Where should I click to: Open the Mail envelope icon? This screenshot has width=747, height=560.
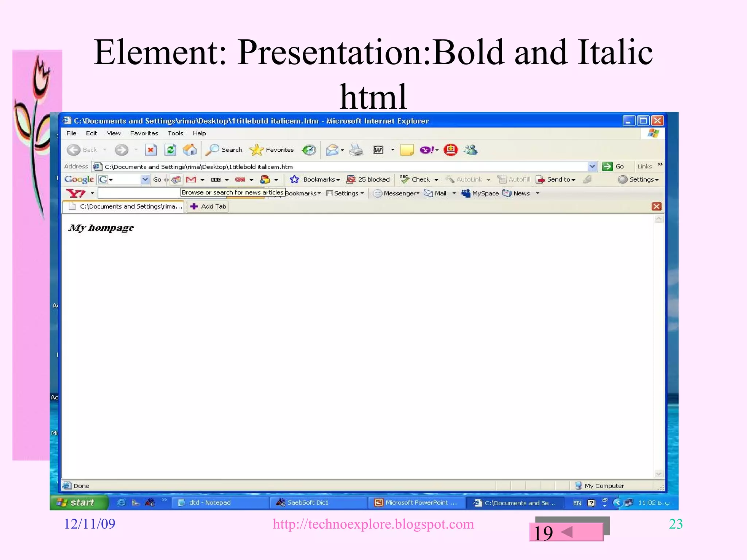pyautogui.click(x=332, y=150)
